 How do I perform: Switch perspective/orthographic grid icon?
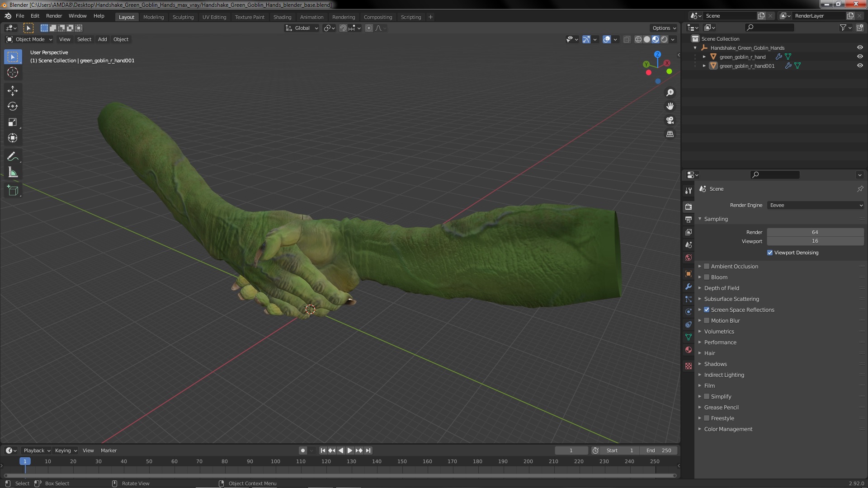(x=670, y=134)
